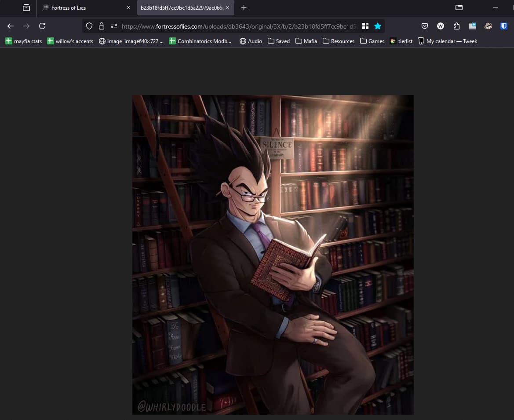Image resolution: width=514 pixels, height=420 pixels.
Task: Open the W extension icon
Action: click(x=441, y=26)
